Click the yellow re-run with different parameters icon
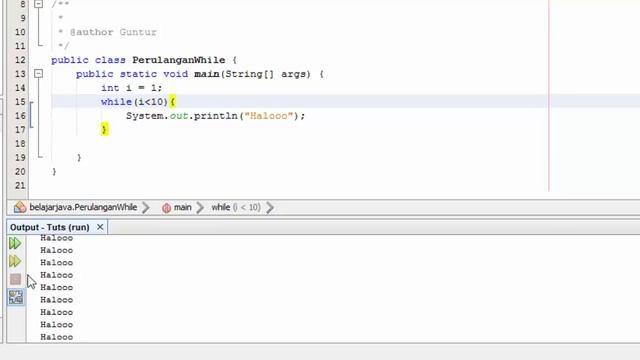The height and width of the screenshot is (360, 640). 15,261
